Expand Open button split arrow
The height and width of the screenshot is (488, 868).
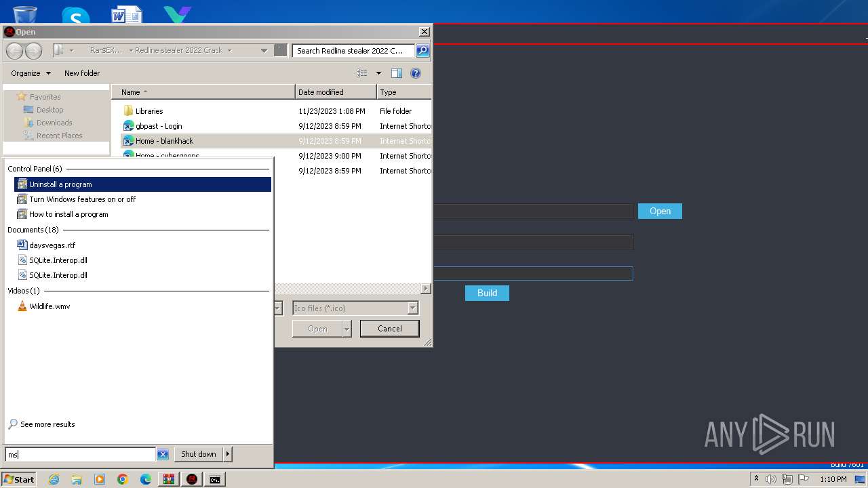pos(347,329)
